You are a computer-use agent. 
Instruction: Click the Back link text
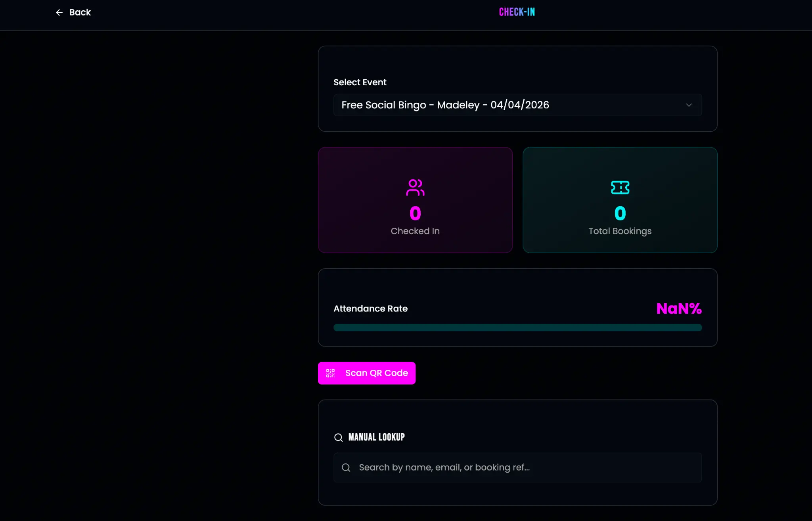80,13
